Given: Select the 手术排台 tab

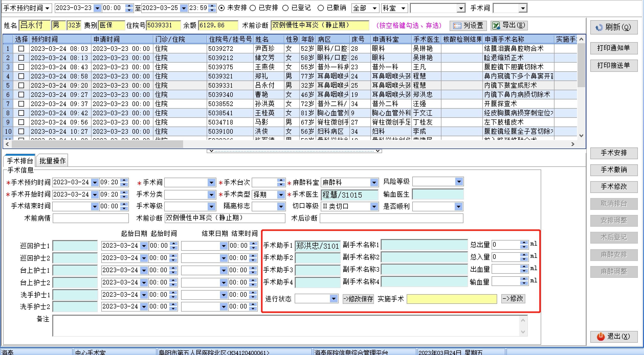Looking at the screenshot, I should coord(20,161).
